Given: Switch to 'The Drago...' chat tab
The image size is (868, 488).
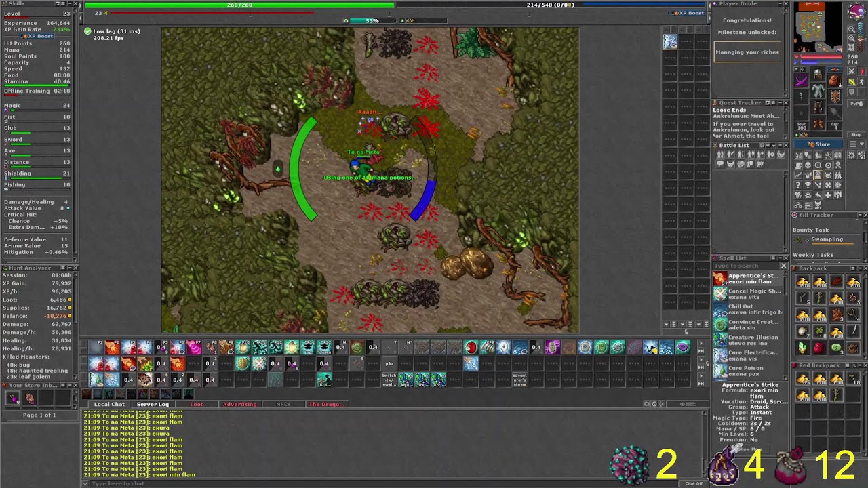Looking at the screenshot, I should pos(327,404).
